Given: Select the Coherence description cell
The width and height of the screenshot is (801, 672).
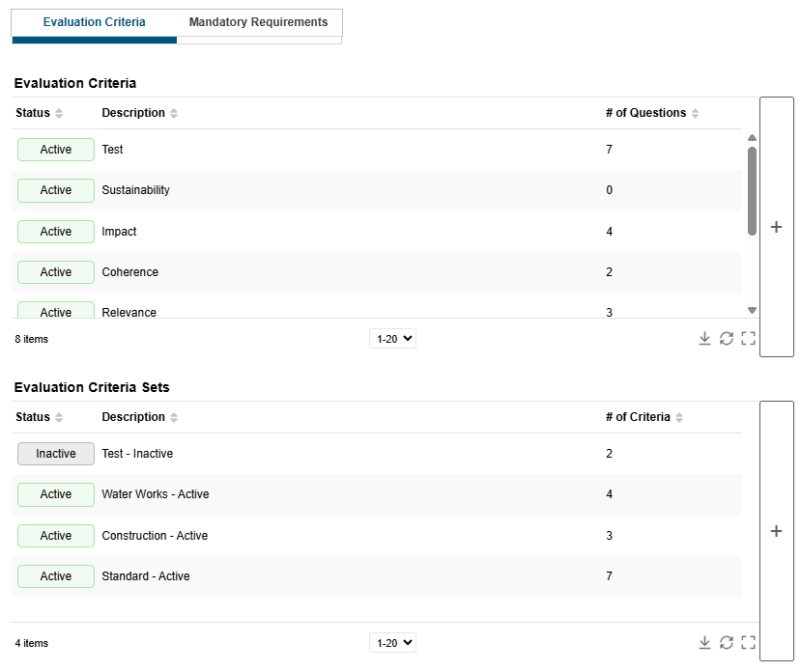Looking at the screenshot, I should click(x=130, y=272).
